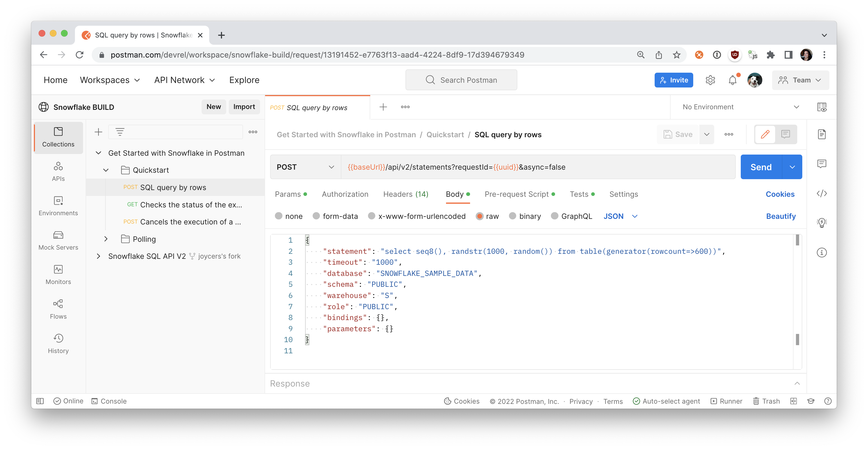Open the Mock Servers sidebar panel
The image size is (868, 450).
point(58,240)
